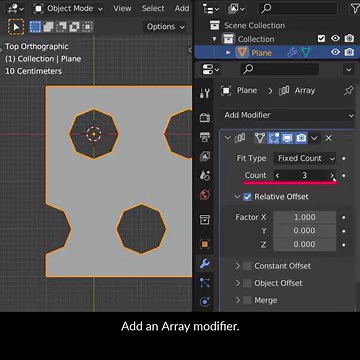Toggle Array modifier On Cage display

click(x=260, y=138)
